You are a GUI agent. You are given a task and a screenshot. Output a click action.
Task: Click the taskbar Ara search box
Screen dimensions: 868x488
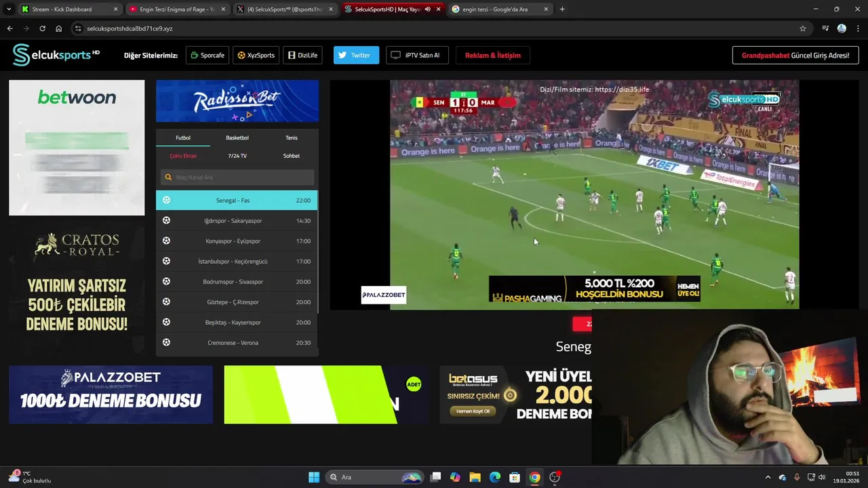374,477
